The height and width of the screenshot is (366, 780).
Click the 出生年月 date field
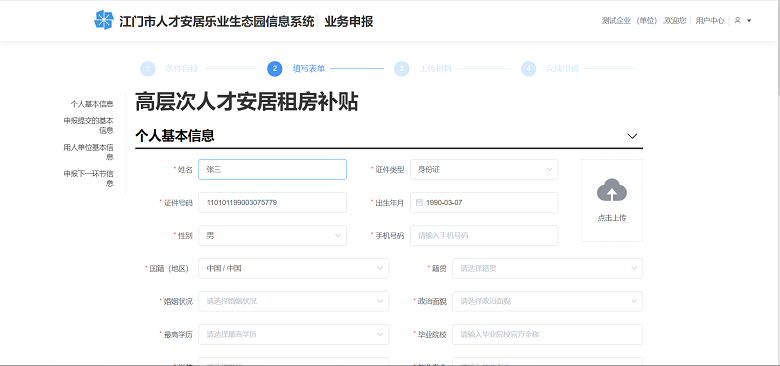coord(484,202)
